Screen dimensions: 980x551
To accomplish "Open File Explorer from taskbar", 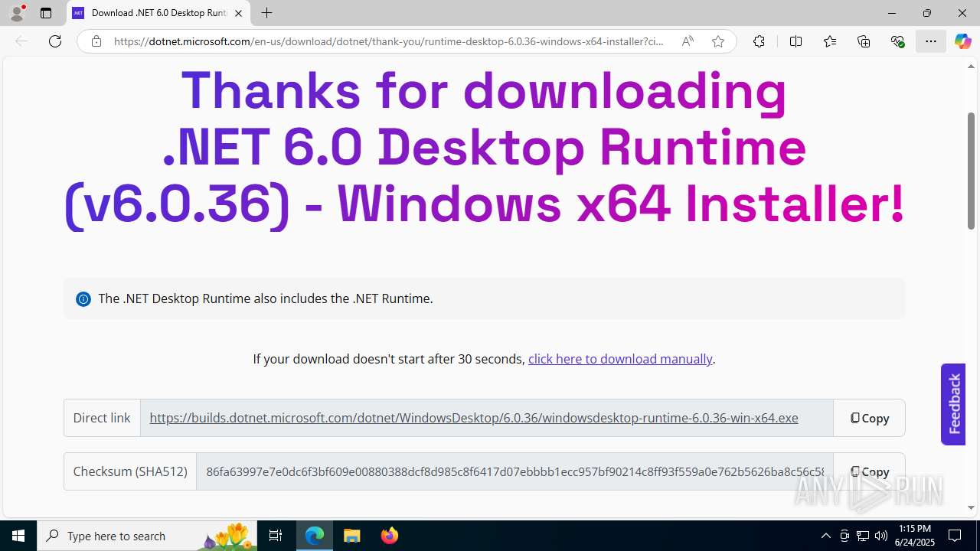I will click(351, 536).
